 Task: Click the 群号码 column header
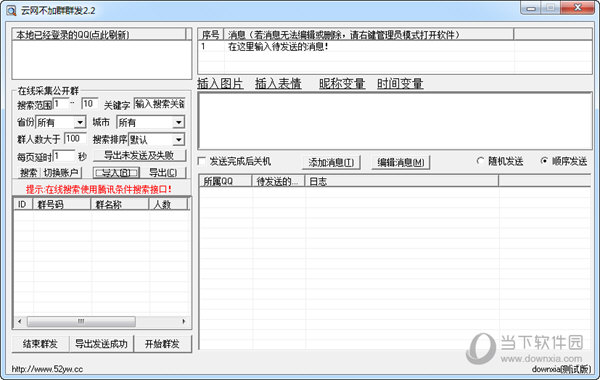[x=62, y=204]
